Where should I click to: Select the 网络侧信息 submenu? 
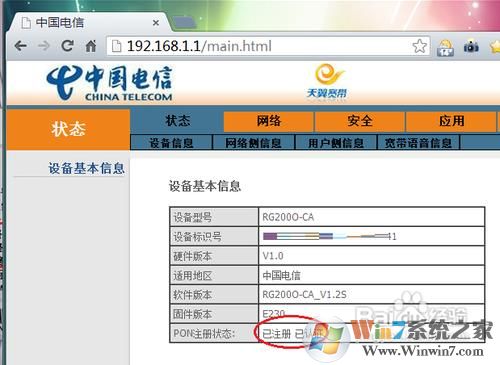(x=253, y=143)
